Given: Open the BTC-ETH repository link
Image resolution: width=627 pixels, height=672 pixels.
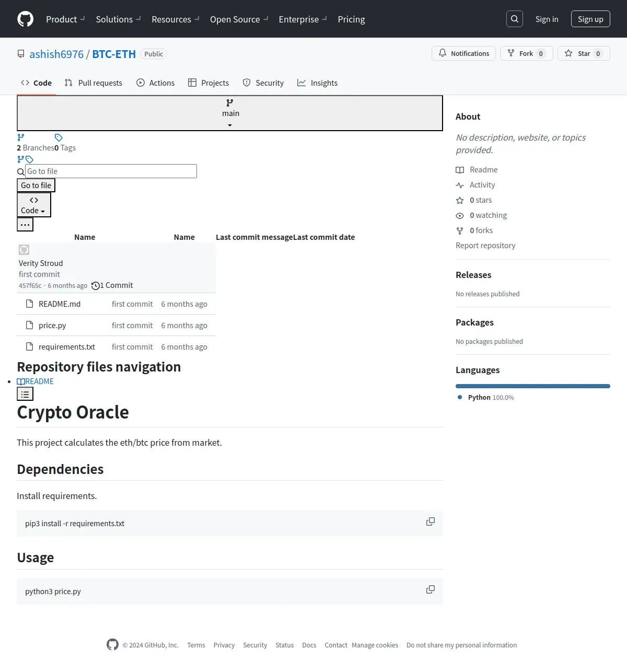Looking at the screenshot, I should 114,54.
